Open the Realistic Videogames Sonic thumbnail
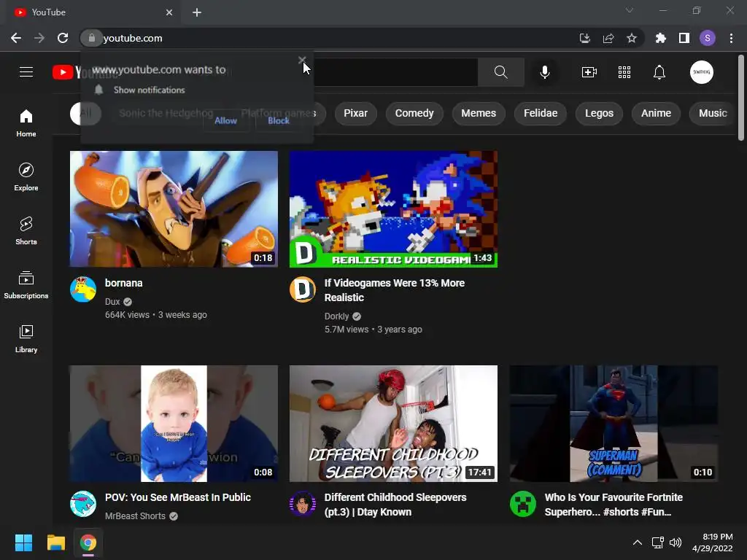The height and width of the screenshot is (560, 747). coord(393,209)
